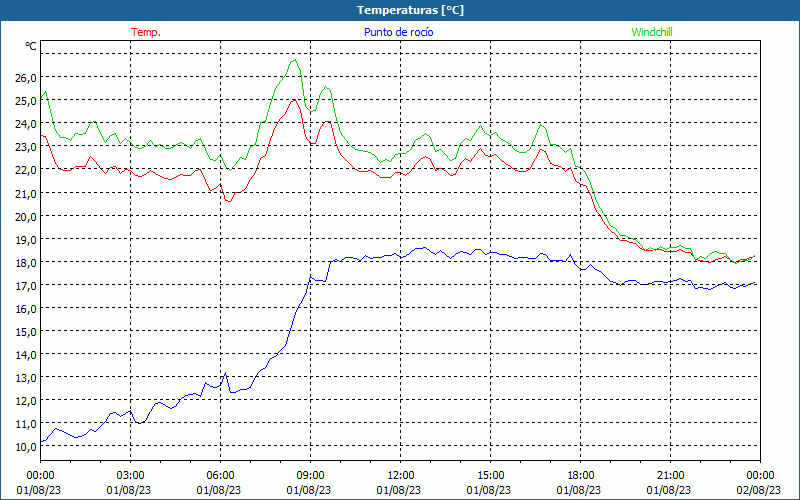
Task: Click the 14,0 y-axis value
Action: pyautogui.click(x=26, y=355)
